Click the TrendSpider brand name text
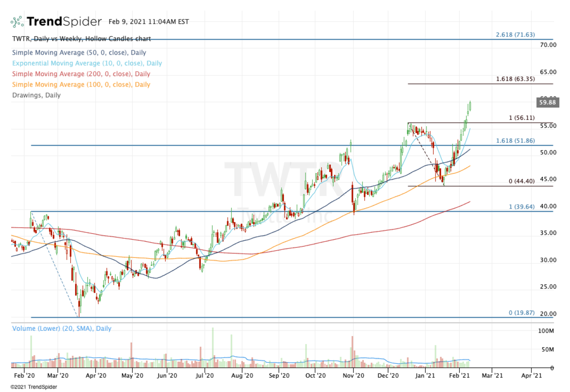 pyautogui.click(x=64, y=21)
